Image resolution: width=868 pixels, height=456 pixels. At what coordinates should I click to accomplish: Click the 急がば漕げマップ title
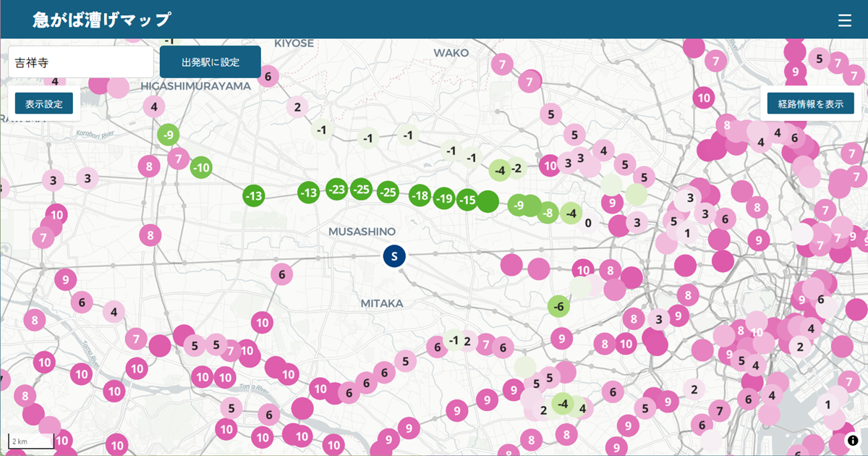pyautogui.click(x=102, y=20)
